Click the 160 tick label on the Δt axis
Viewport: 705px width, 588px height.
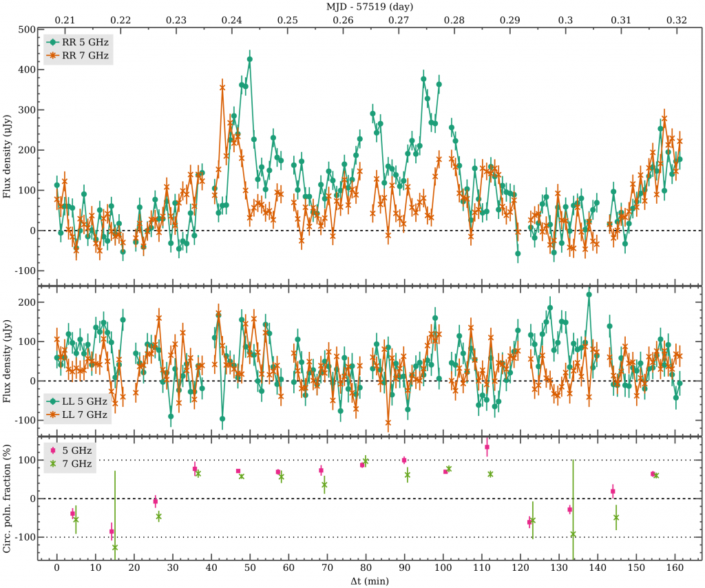(675, 568)
